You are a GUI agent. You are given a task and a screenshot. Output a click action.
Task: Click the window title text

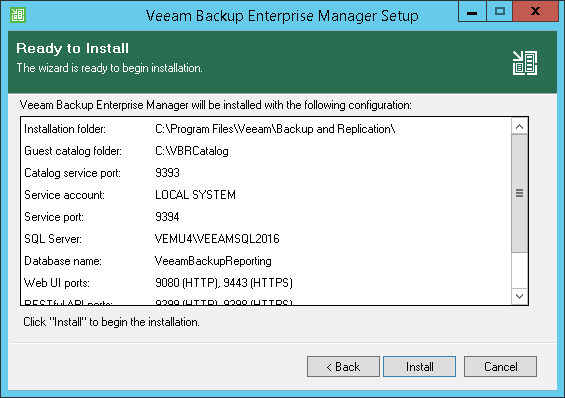coord(282,16)
